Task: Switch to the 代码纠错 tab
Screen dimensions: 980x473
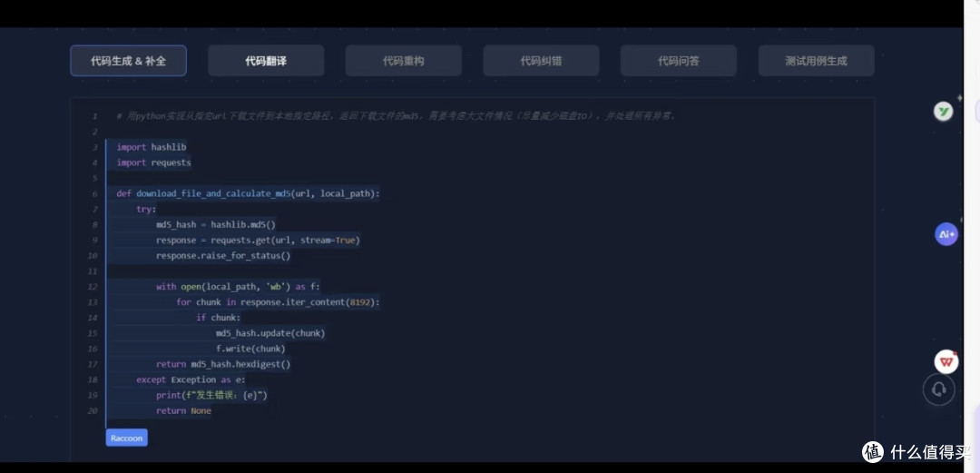Action: (541, 61)
